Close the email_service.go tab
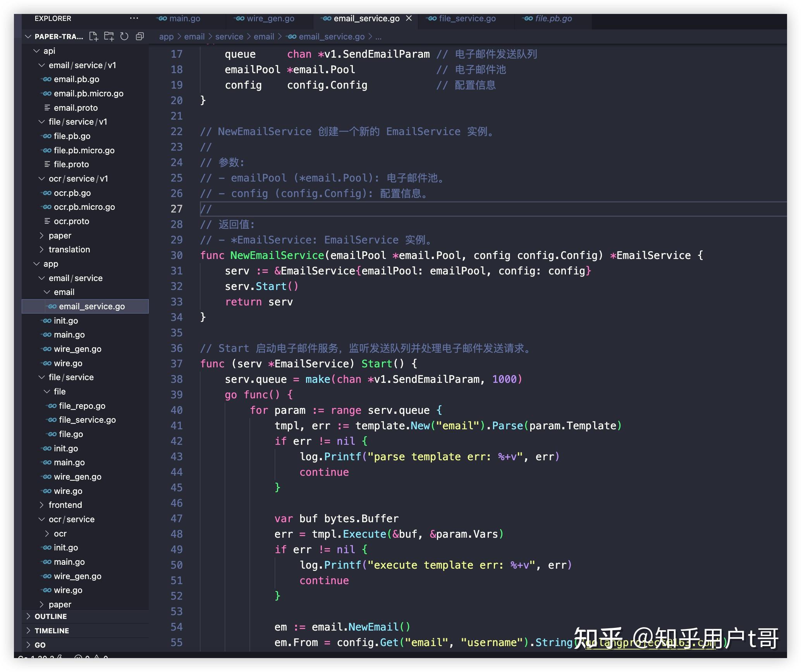801x672 pixels. tap(409, 18)
